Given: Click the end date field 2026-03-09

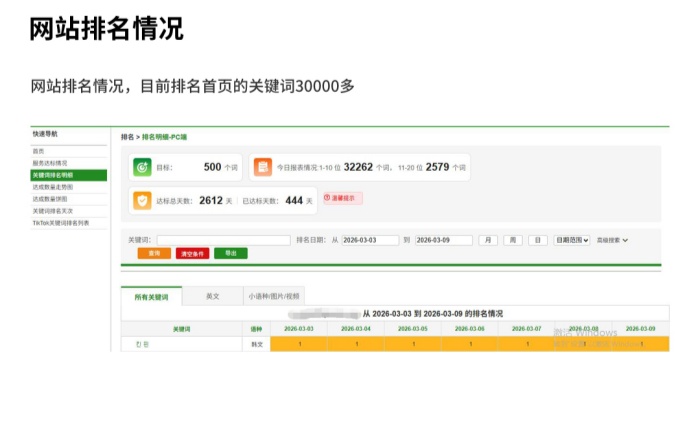Looking at the screenshot, I should [x=443, y=240].
